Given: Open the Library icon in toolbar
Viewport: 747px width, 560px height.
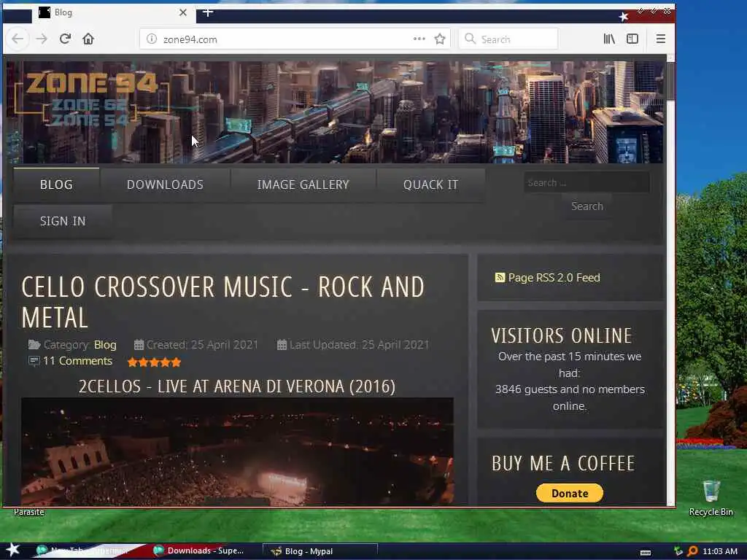Looking at the screenshot, I should [x=609, y=39].
